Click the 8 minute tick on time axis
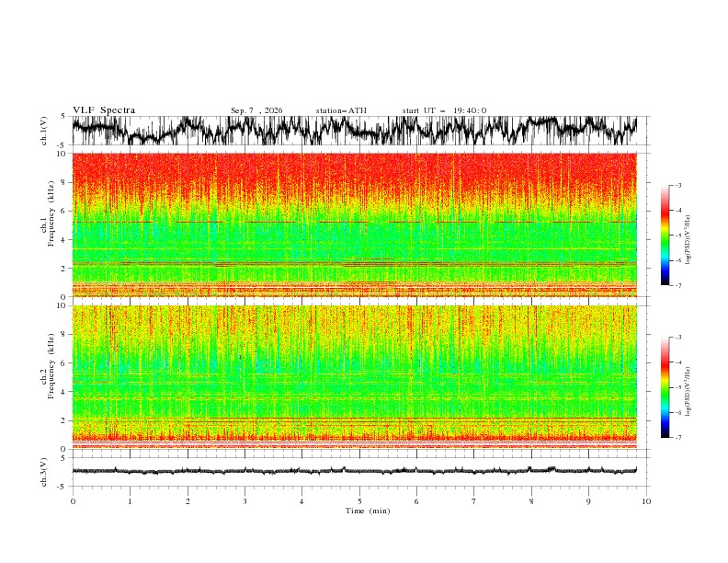The image size is (728, 563). pyautogui.click(x=531, y=501)
